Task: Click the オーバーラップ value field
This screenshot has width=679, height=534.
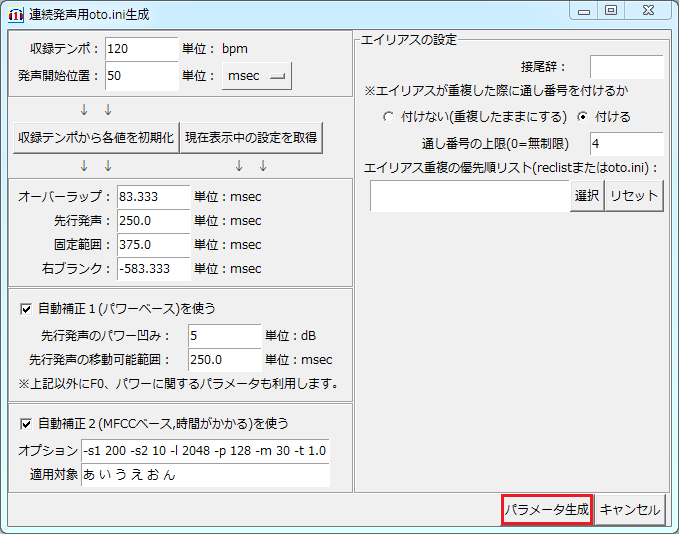Action: 153,197
